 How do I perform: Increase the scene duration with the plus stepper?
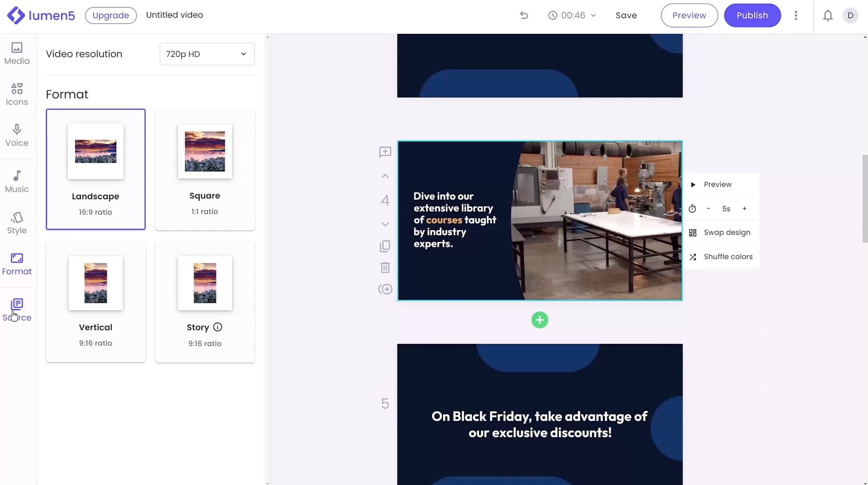pyautogui.click(x=744, y=209)
